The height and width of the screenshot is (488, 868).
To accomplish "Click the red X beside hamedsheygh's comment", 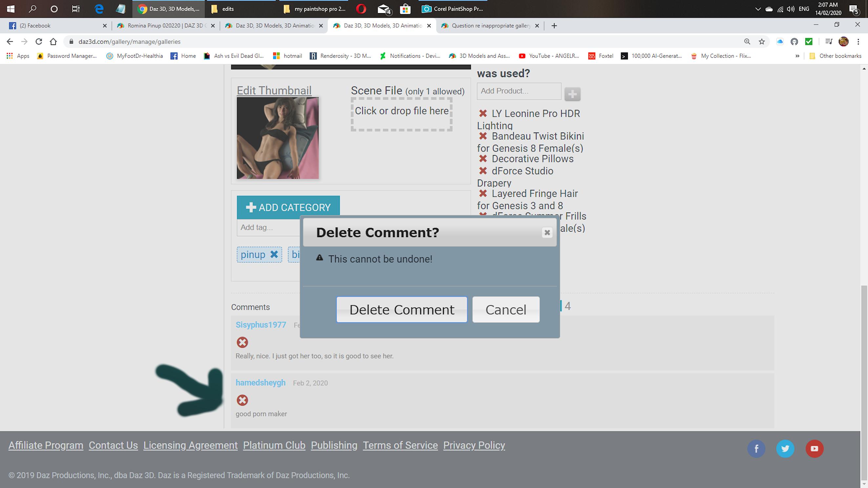I will tap(242, 400).
